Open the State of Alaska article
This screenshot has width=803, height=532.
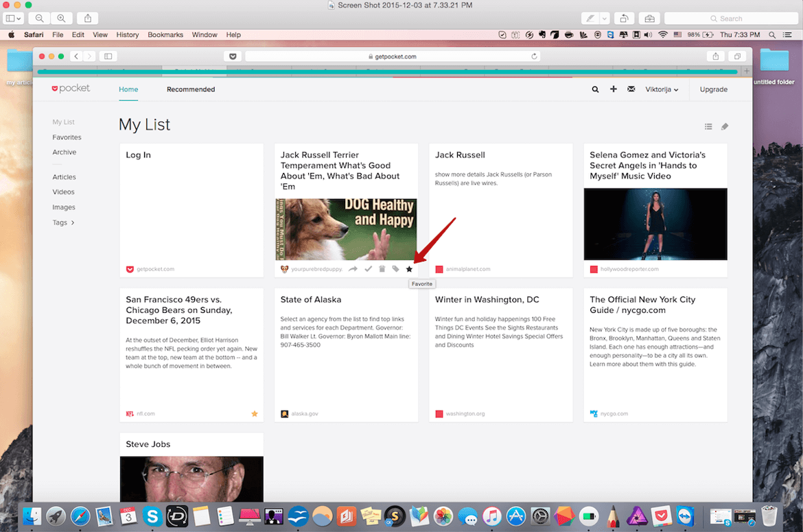[310, 299]
